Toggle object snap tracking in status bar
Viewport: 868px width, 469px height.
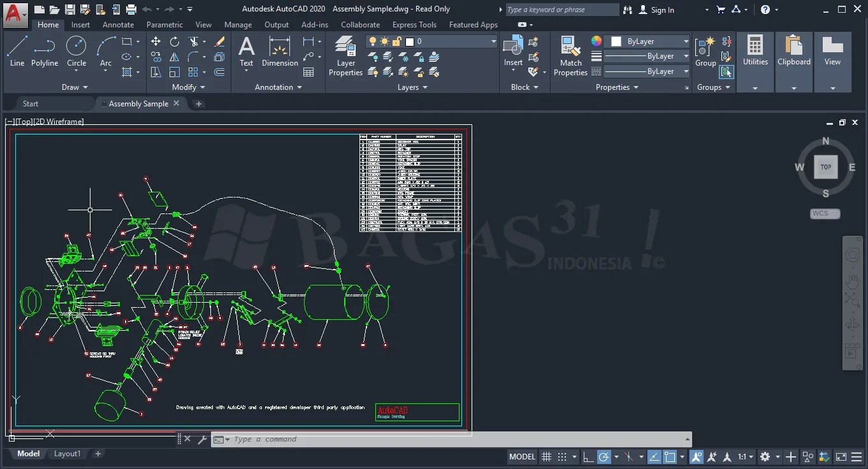coord(655,457)
